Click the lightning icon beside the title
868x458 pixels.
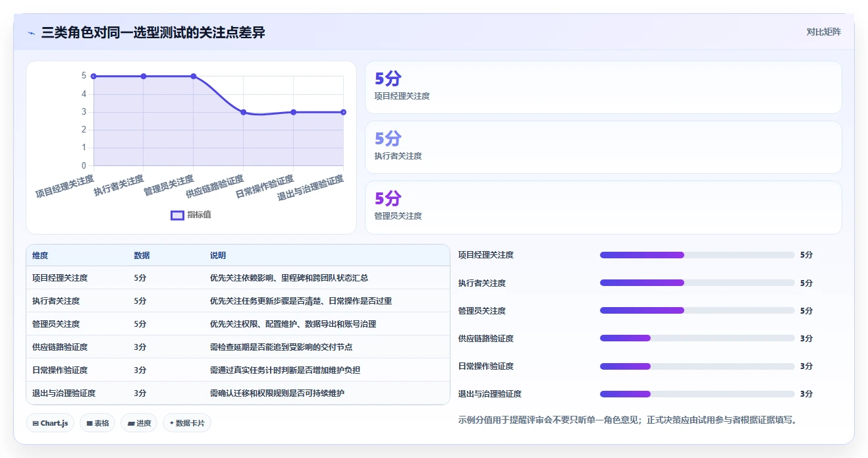[31, 32]
